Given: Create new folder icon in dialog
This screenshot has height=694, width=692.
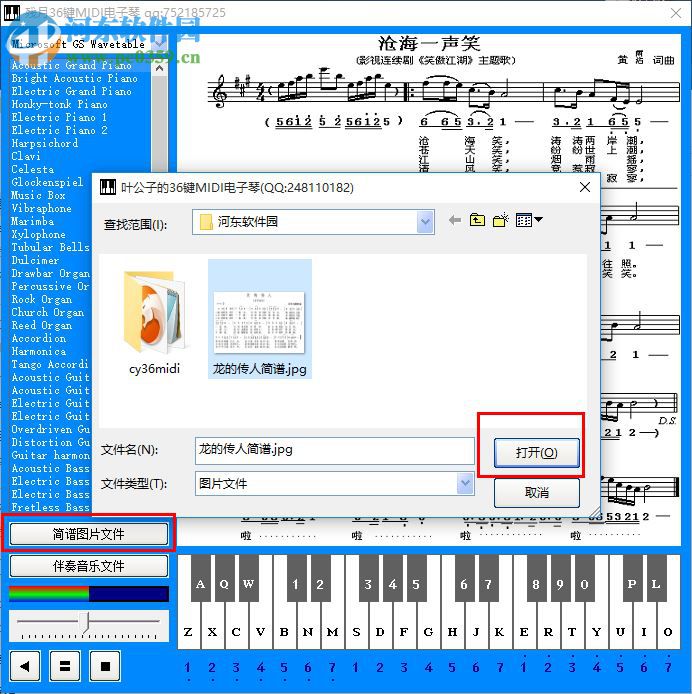Looking at the screenshot, I should 501,220.
